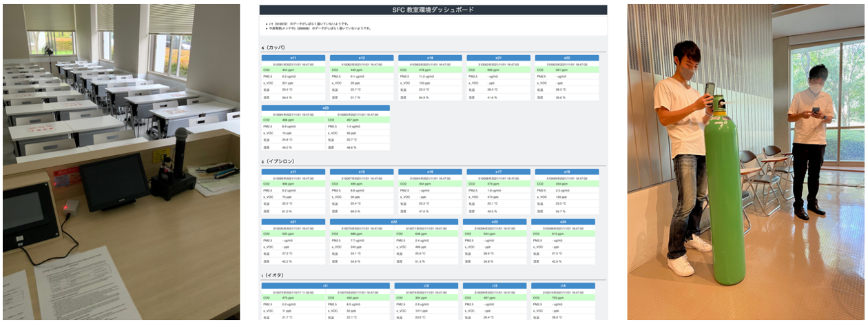Image resolution: width=868 pixels, height=324 pixels.
Task: Click ι13 CO2 reading 497 ppm
Action: (x=490, y=297)
